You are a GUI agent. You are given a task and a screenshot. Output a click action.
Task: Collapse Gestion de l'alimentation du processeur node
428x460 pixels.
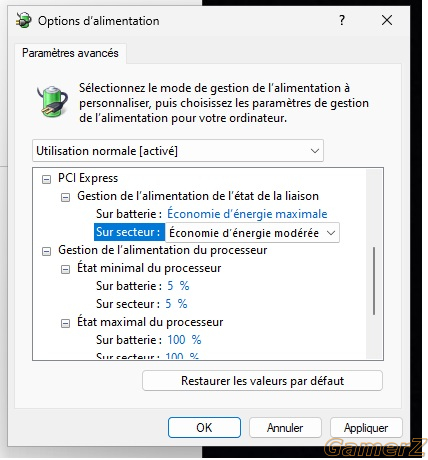46,252
